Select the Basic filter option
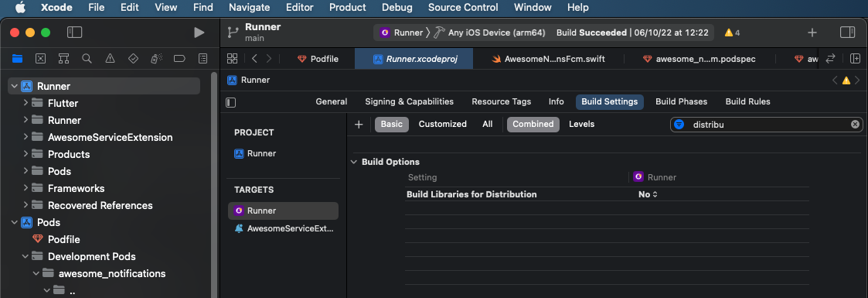This screenshot has height=298, width=868. (392, 124)
